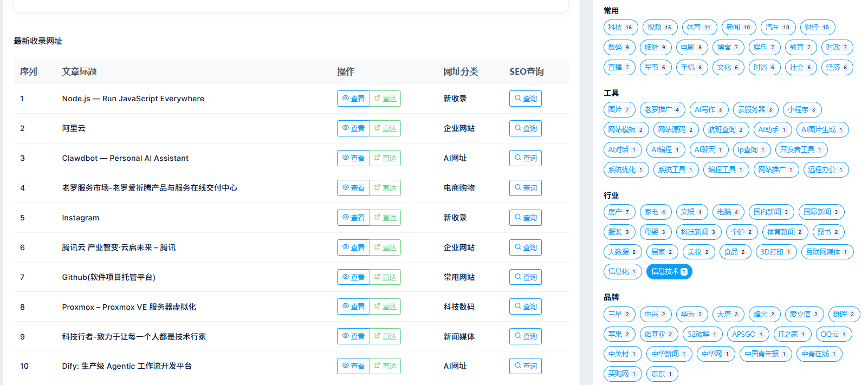Select the 三星 2 brand tag
868x385 pixels.
coord(619,314)
